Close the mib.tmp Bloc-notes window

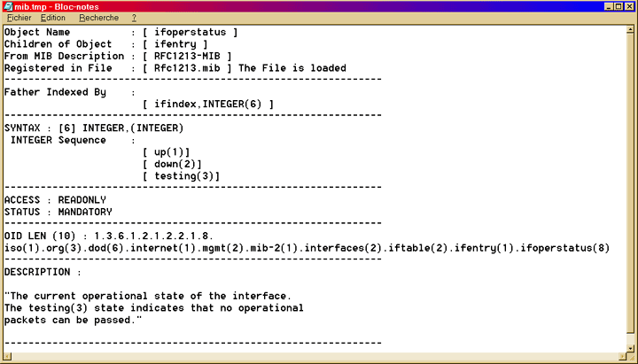tap(630, 5)
